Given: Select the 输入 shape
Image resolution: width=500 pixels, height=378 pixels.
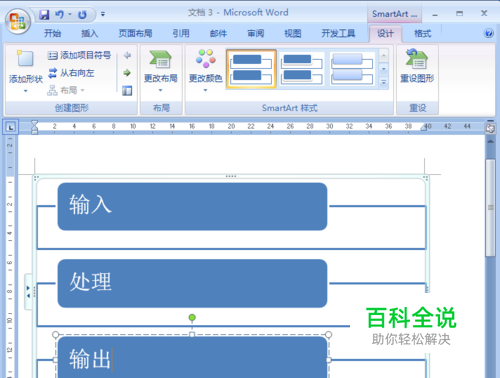Looking at the screenshot, I should [x=192, y=206].
